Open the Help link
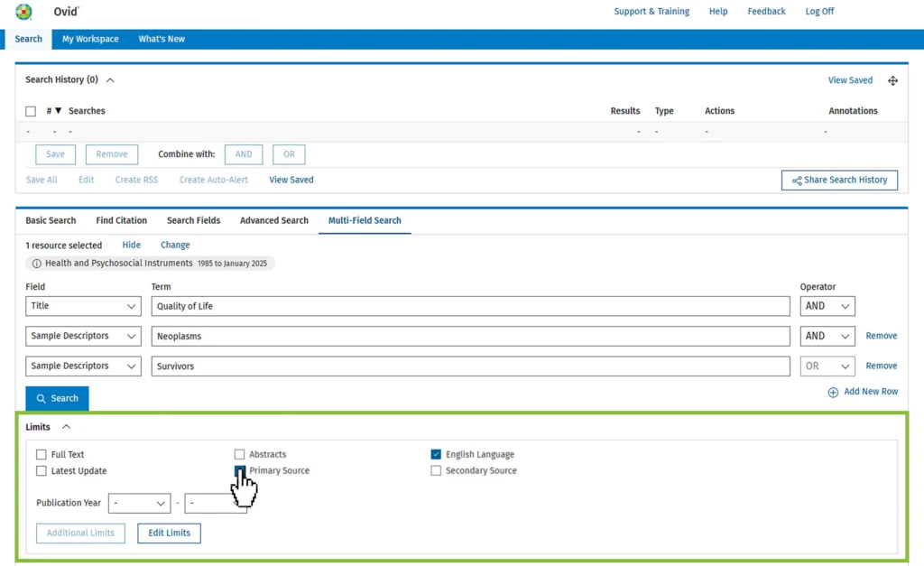The height and width of the screenshot is (566, 924). coord(718,11)
